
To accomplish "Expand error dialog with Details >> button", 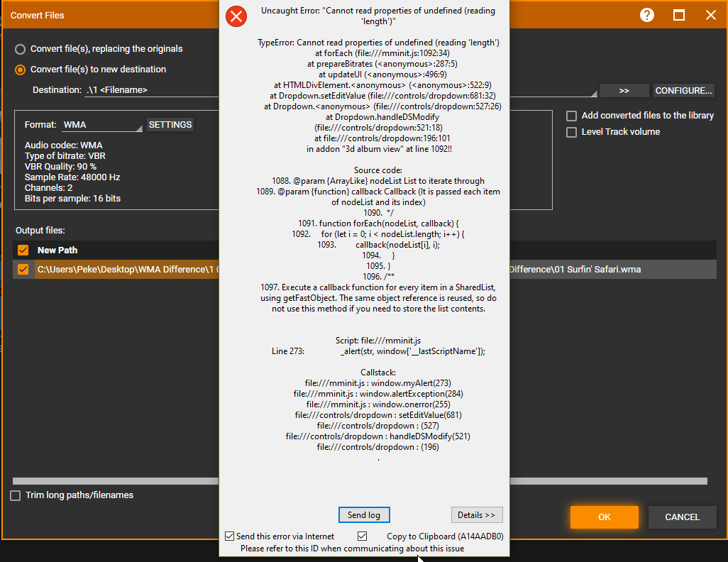I will pyautogui.click(x=476, y=515).
